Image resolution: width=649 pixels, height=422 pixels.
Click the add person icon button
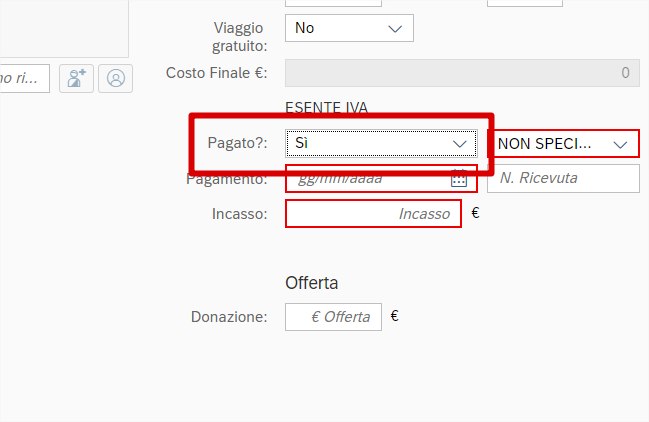(x=76, y=78)
